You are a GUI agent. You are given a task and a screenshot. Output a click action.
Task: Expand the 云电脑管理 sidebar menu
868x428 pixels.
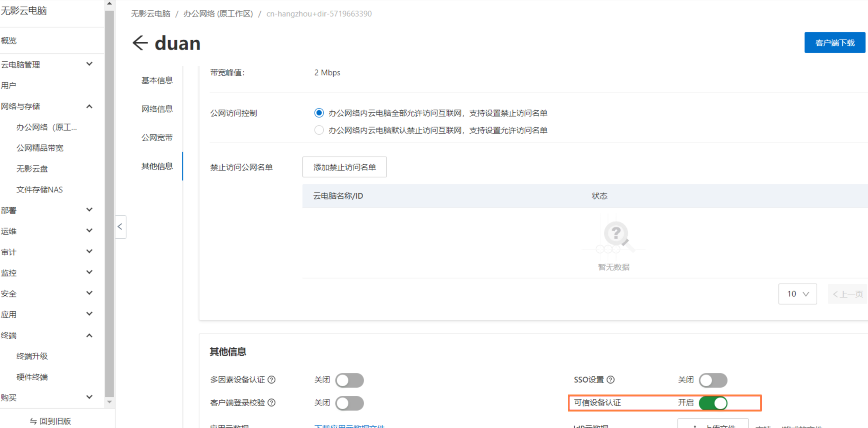coord(89,64)
